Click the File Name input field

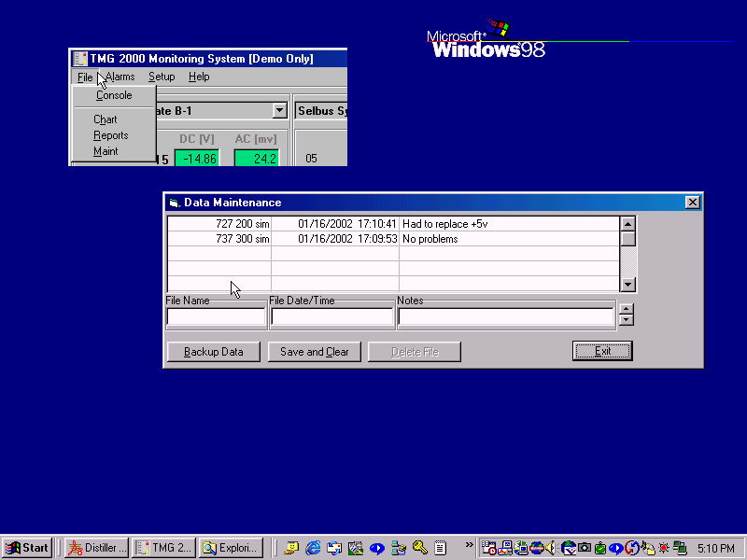216,318
